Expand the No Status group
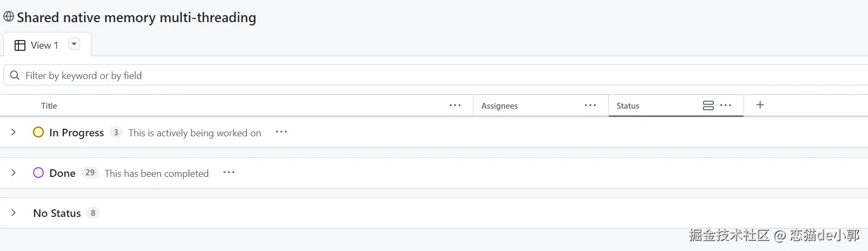 tap(14, 213)
